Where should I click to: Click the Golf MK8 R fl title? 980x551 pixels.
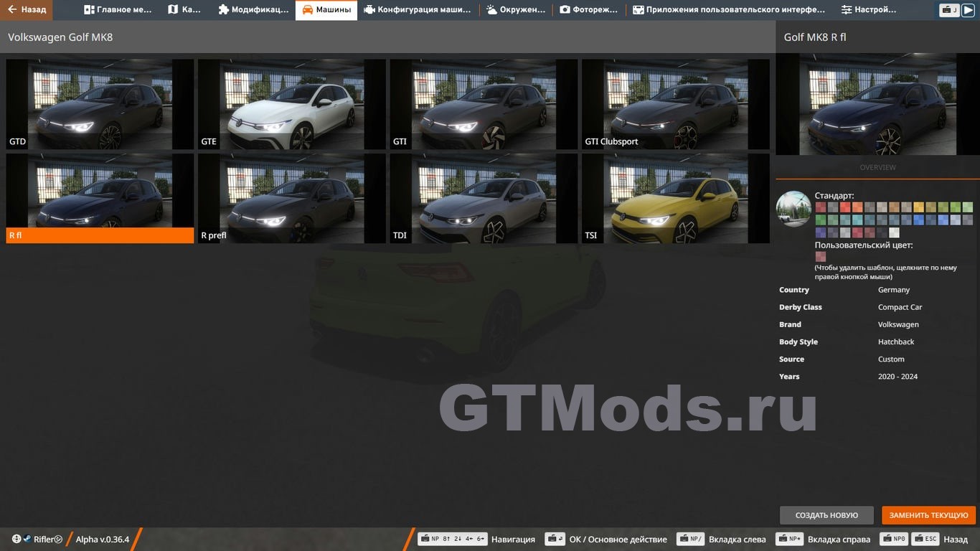click(815, 37)
